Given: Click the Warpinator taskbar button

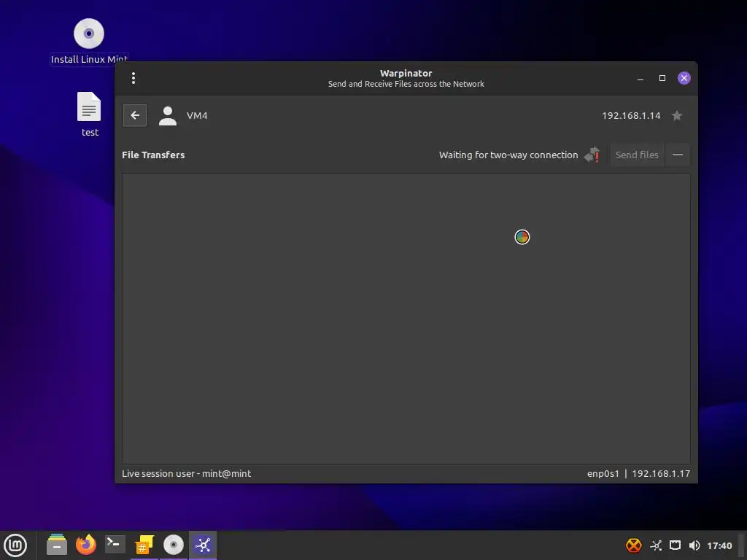Looking at the screenshot, I should pos(203,545).
